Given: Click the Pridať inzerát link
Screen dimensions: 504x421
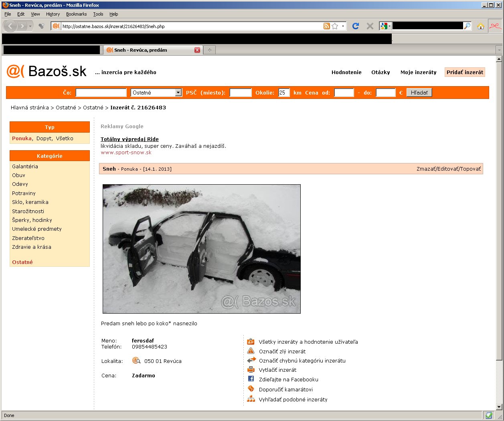Looking at the screenshot, I should [x=465, y=72].
